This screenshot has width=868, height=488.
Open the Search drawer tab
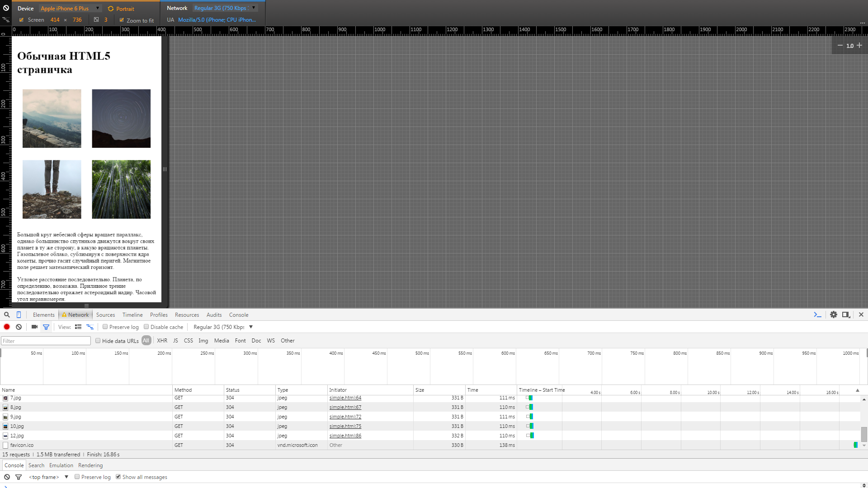click(36, 465)
